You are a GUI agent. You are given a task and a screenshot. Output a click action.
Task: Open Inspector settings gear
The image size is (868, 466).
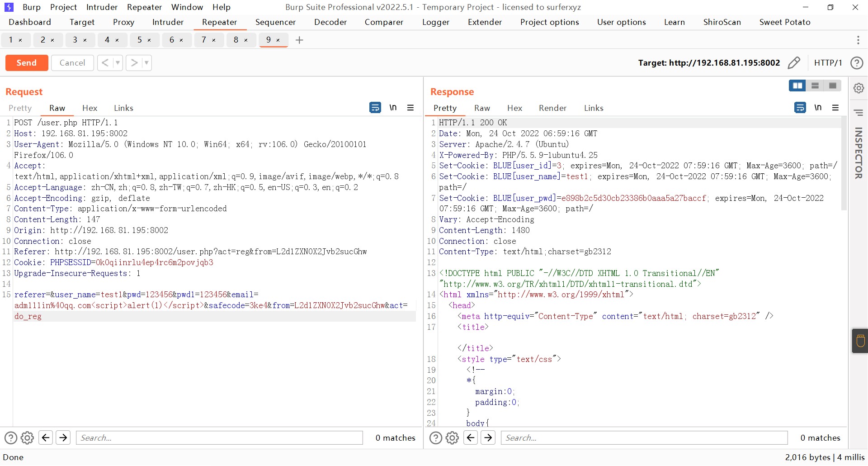(x=859, y=88)
